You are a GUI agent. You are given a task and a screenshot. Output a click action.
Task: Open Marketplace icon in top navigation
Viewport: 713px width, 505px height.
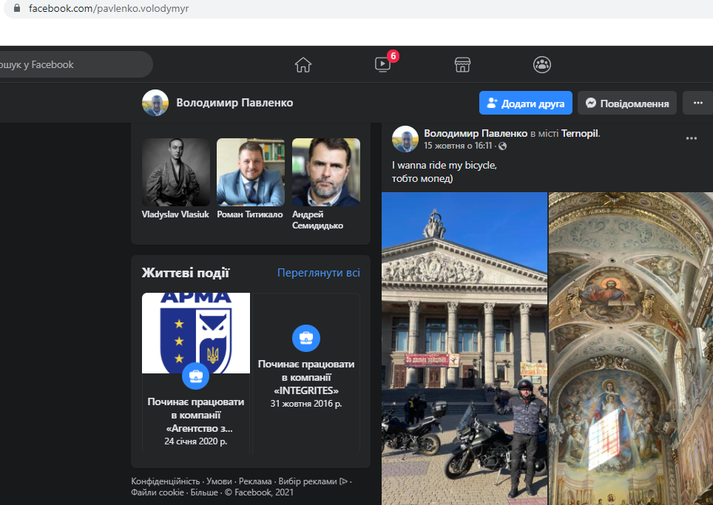[x=462, y=65]
